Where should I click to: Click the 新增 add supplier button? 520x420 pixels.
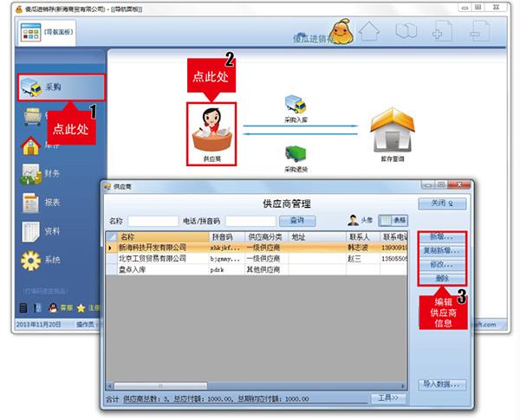pyautogui.click(x=445, y=236)
